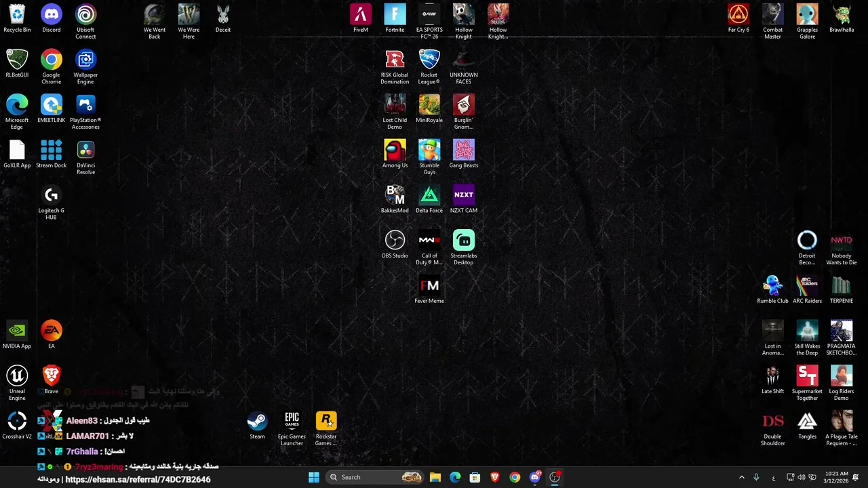
Task: Select the GoXLR App file icon
Action: [17, 155]
